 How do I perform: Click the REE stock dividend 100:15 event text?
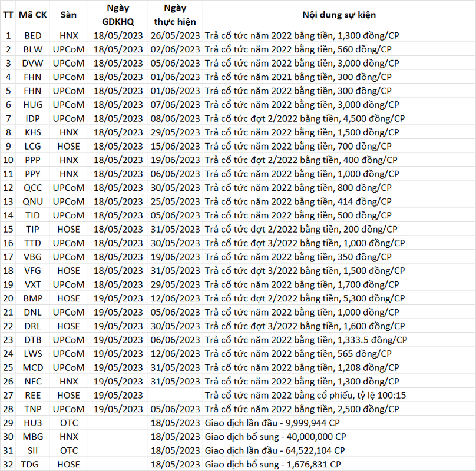pyautogui.click(x=305, y=395)
